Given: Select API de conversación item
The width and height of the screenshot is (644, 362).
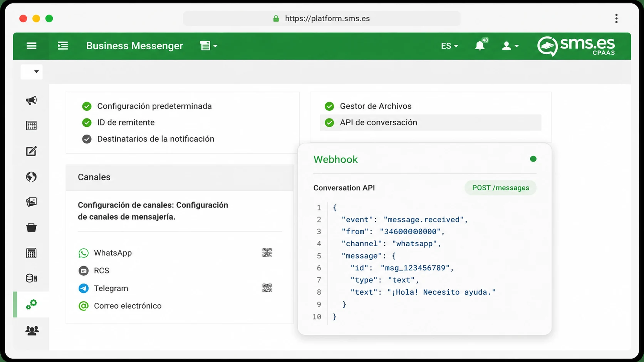Looking at the screenshot, I should [x=431, y=122].
